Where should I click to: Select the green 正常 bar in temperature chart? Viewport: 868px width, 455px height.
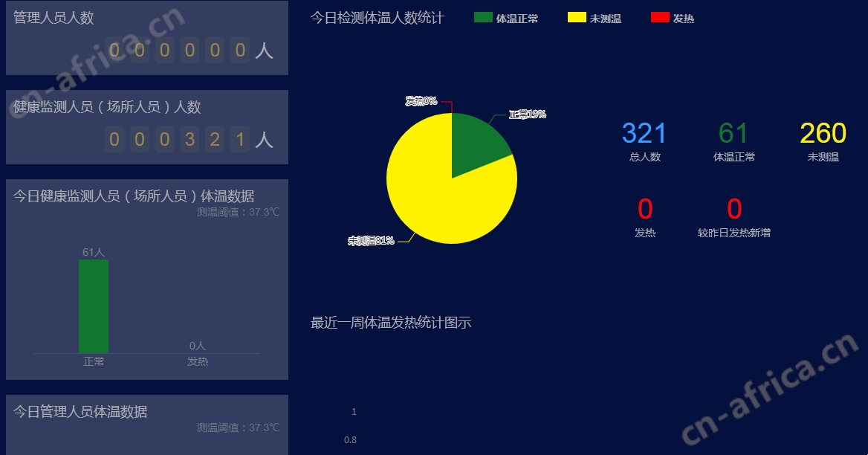pos(95,305)
